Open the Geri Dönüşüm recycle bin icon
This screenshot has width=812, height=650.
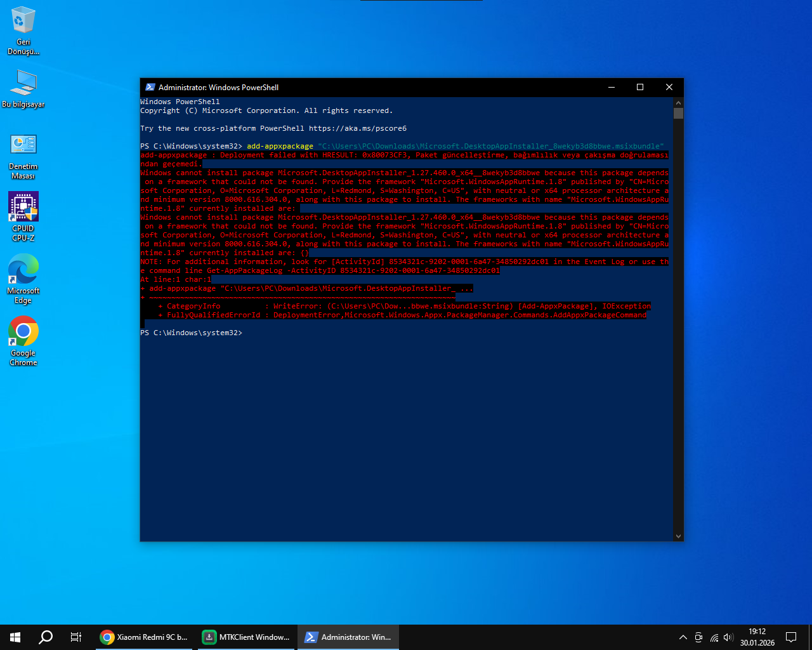[x=23, y=31]
